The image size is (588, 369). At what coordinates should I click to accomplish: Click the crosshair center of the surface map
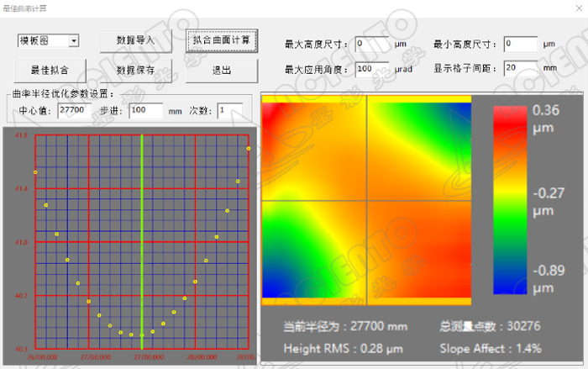[366, 200]
